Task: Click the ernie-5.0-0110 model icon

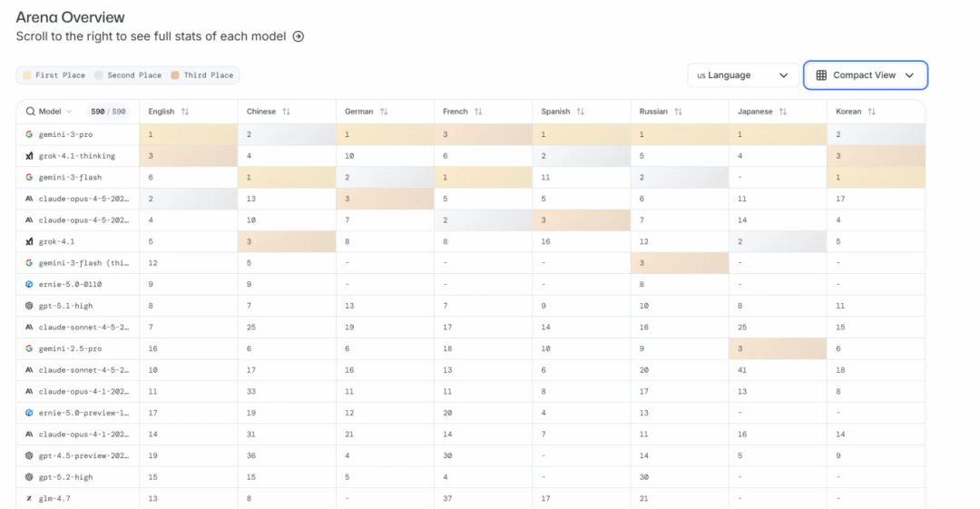Action: (x=29, y=284)
